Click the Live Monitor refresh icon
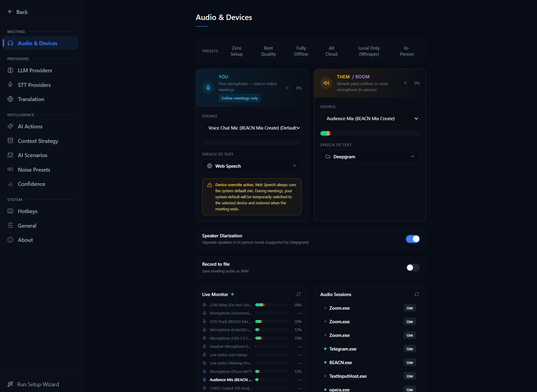 tap(299, 294)
